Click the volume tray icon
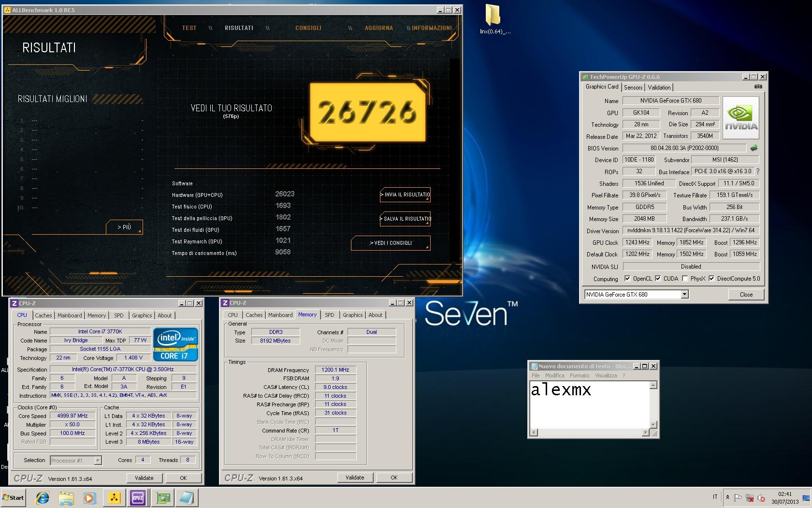 coord(761,498)
